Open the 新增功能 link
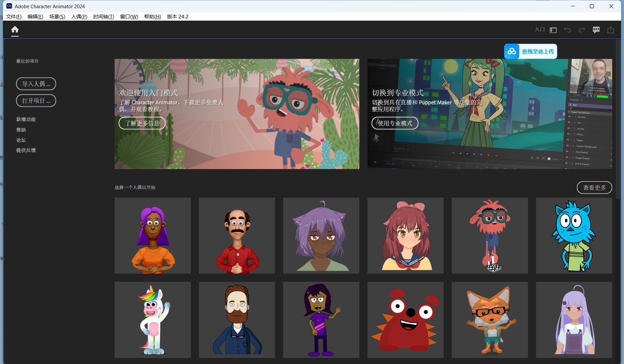Screen dimensions: 624x364 coord(26,119)
